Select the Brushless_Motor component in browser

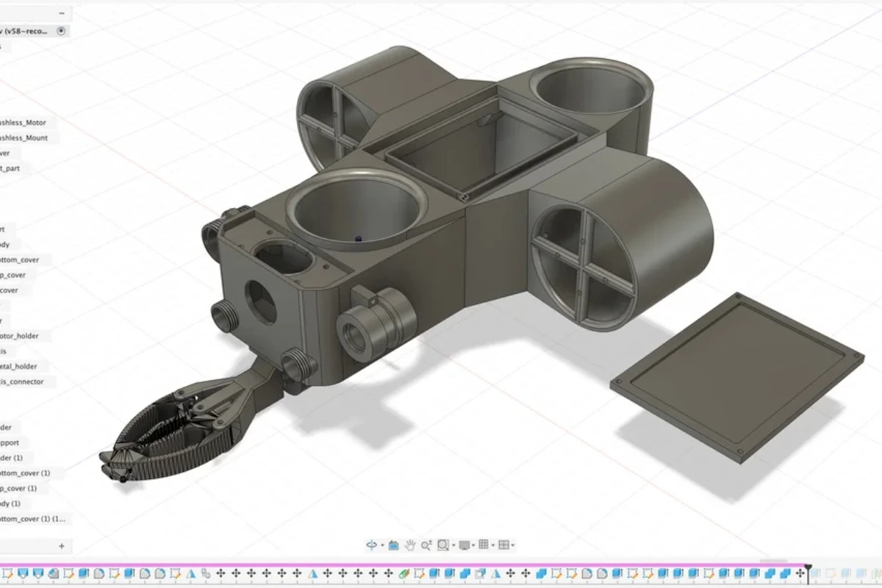click(x=24, y=123)
